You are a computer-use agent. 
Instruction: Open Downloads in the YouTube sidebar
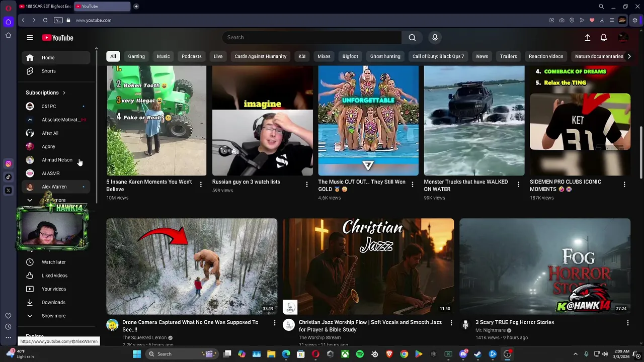[x=56, y=303]
